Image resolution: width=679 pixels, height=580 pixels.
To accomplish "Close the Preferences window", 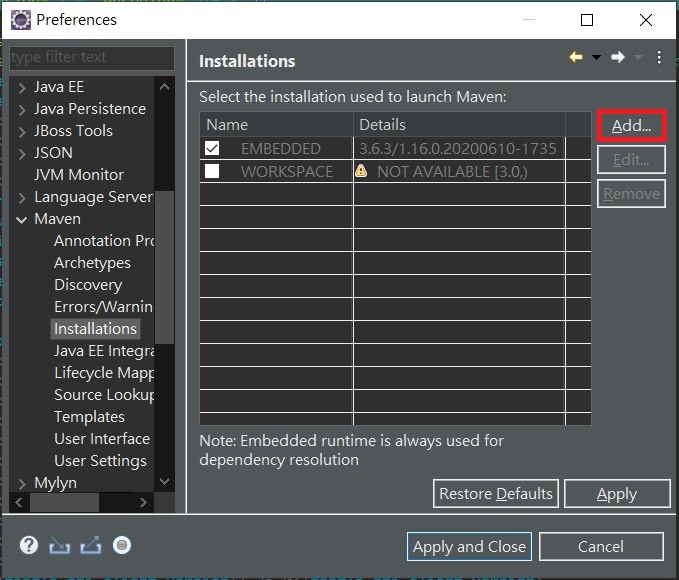I will coord(646,20).
